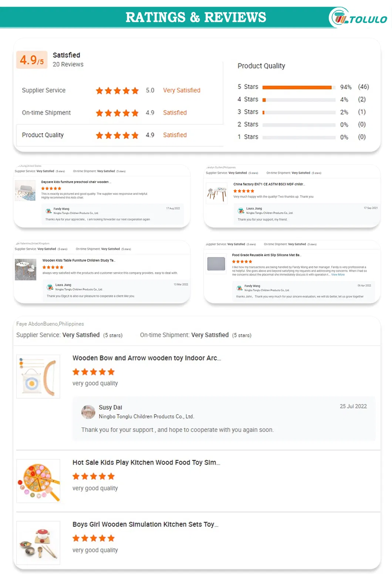Screen dimensions: 392x582
Task: Click the Wooden Bow and Arrow star rating
Action: click(94, 372)
